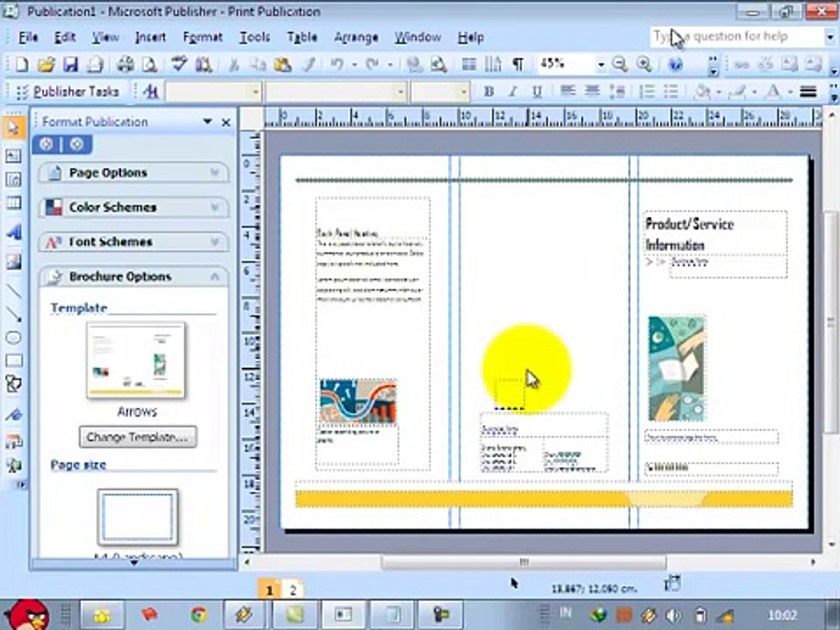Image resolution: width=840 pixels, height=630 pixels.
Task: Expand the Color Schemes section
Action: (x=133, y=207)
